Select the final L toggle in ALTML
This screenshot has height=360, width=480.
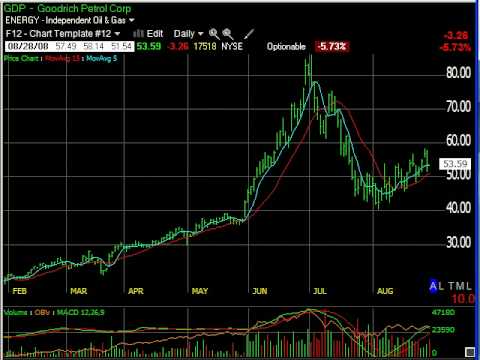(468, 286)
